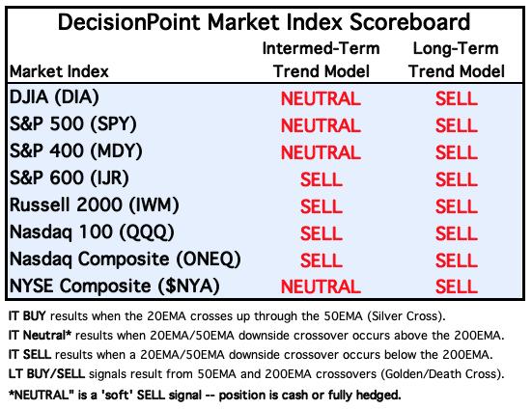This screenshot has width=532, height=409.
Task: Select the S&P 600 (IJR) row label
Action: click(x=70, y=178)
